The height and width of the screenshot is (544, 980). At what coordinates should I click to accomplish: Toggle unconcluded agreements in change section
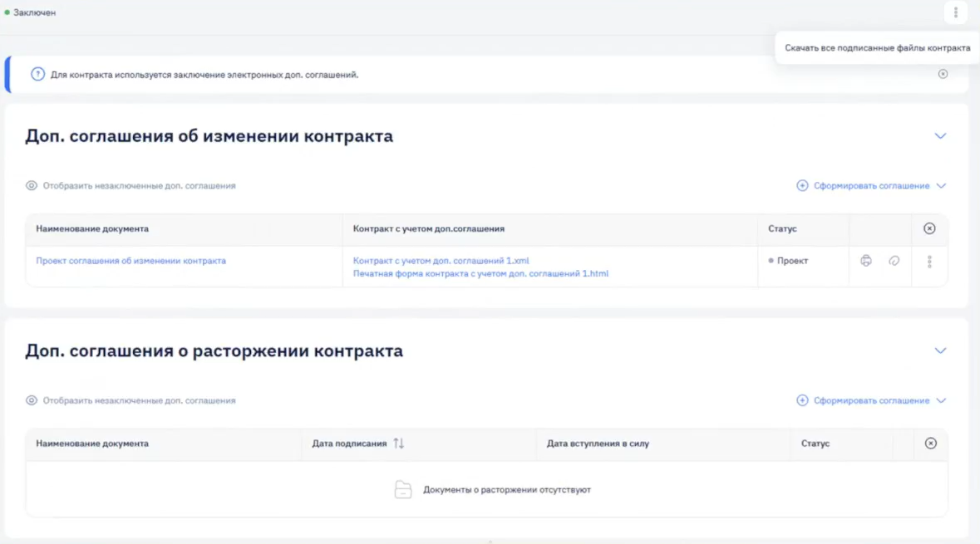coord(131,185)
